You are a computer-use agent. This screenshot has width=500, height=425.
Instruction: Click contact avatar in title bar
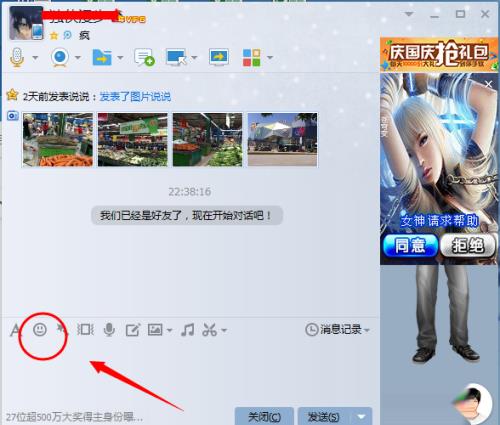pos(26,23)
